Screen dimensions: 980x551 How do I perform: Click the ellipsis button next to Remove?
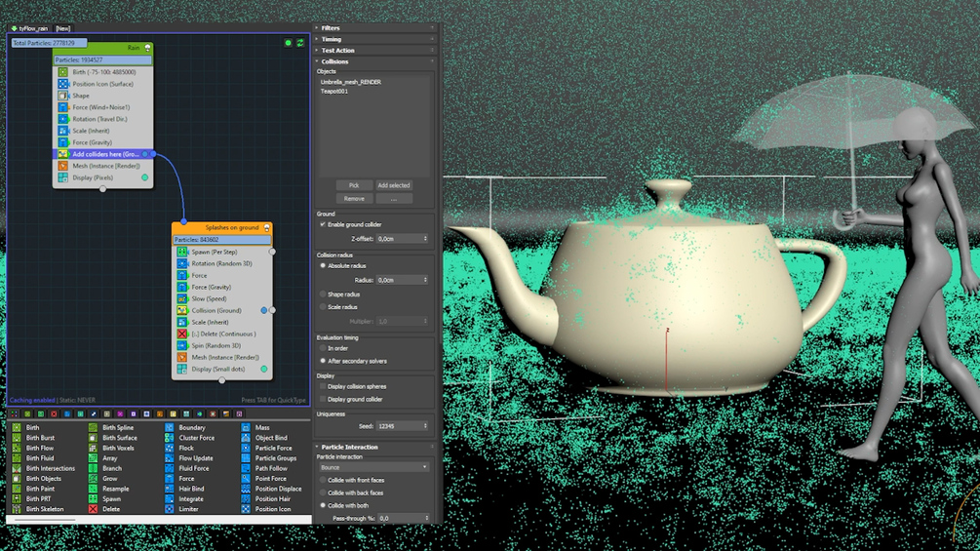[x=394, y=199]
